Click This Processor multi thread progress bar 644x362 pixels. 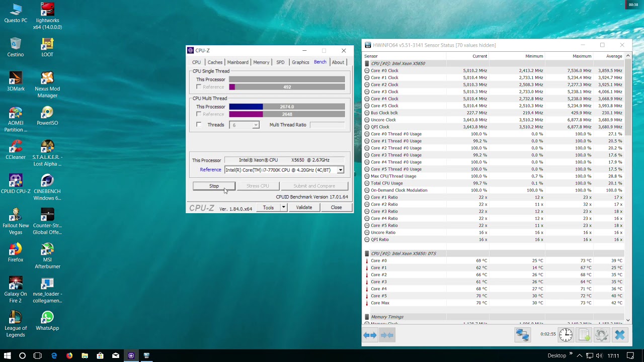287,107
